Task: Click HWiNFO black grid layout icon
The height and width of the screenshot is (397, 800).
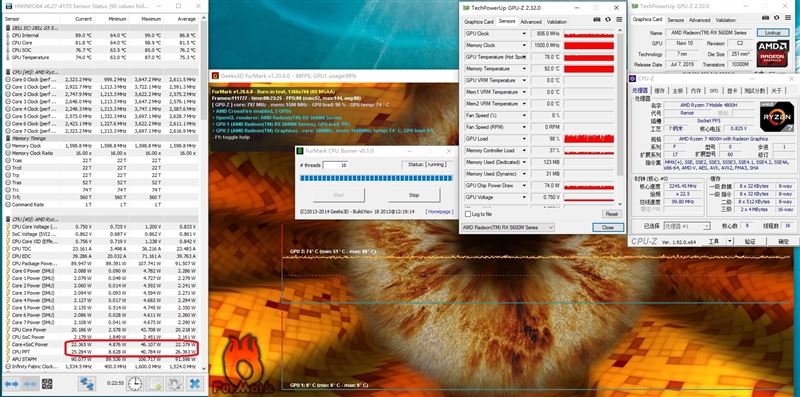Action: pos(47,384)
